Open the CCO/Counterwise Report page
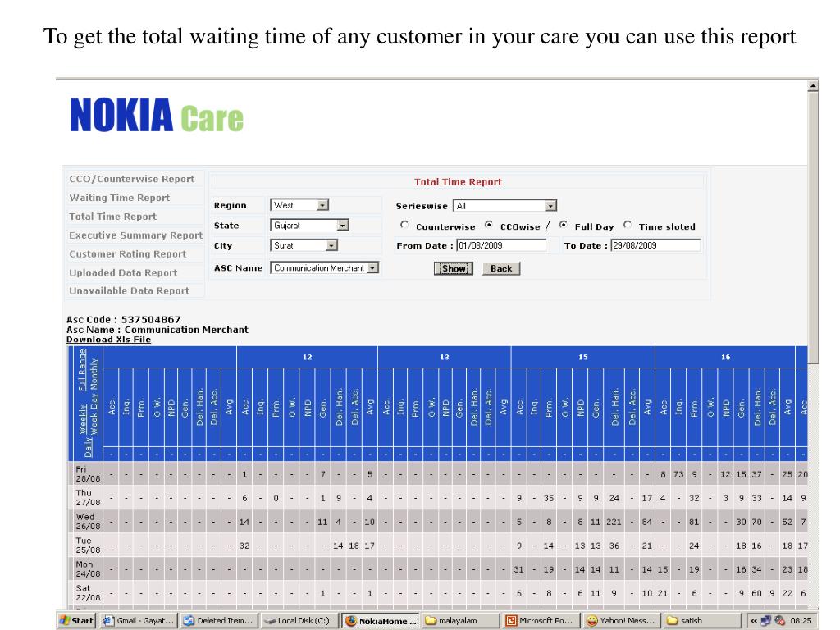Viewport: 840px width, 630px height. point(132,179)
